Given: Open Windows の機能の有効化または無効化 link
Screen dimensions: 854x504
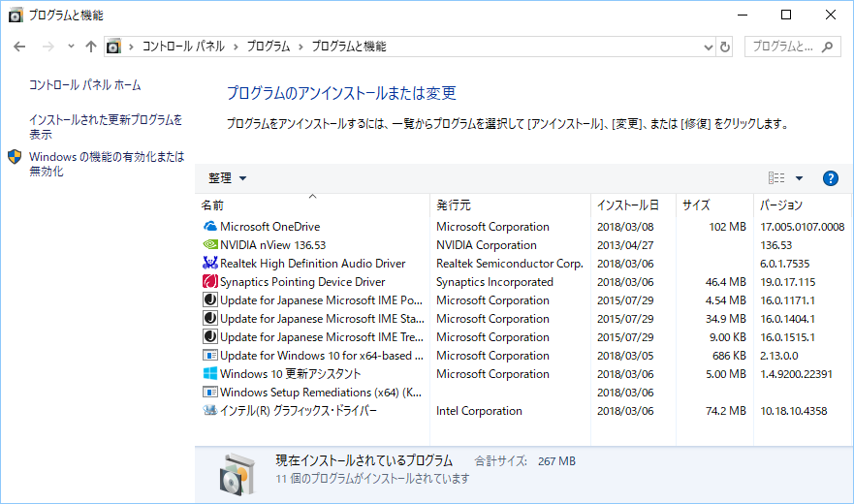Looking at the screenshot, I should click(x=107, y=164).
